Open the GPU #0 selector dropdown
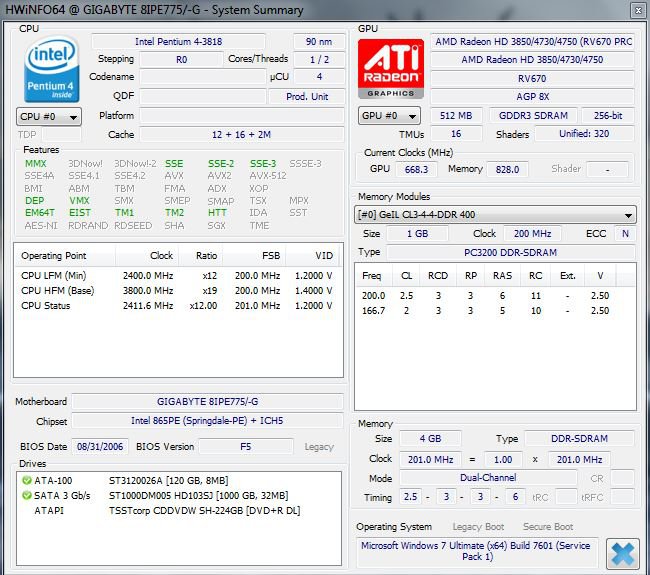Viewport: 650px width, 575px height. click(x=389, y=116)
